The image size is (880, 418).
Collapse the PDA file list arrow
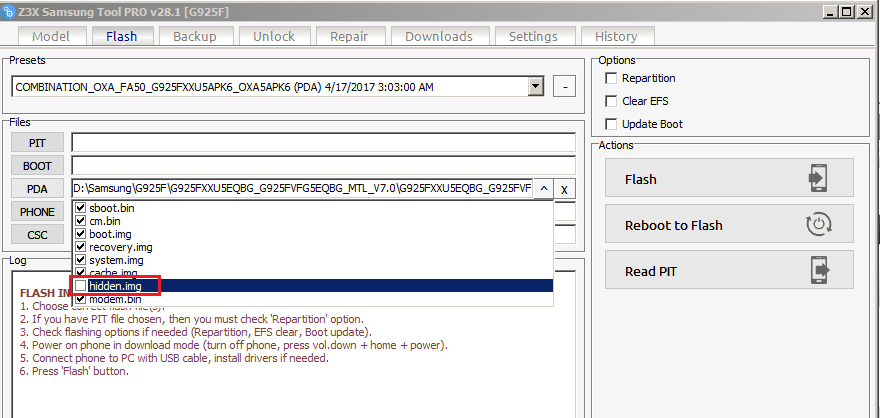tap(543, 190)
